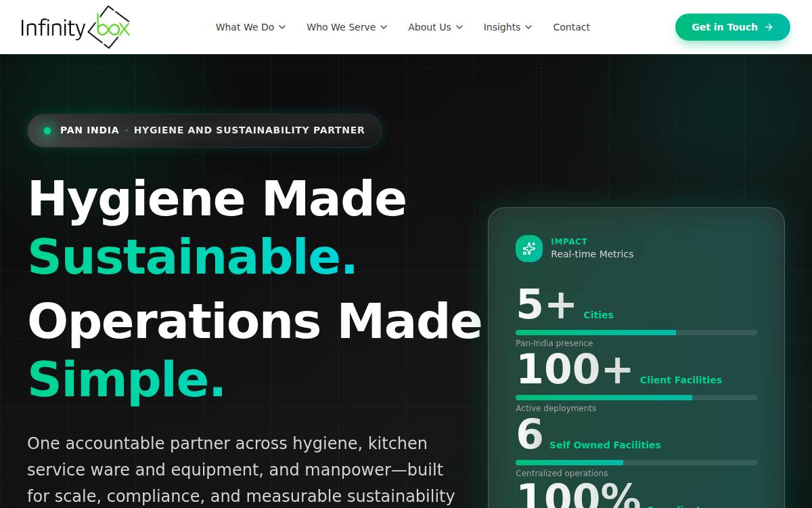812x508 pixels.
Task: Click the '100+' metric value
Action: (x=574, y=370)
